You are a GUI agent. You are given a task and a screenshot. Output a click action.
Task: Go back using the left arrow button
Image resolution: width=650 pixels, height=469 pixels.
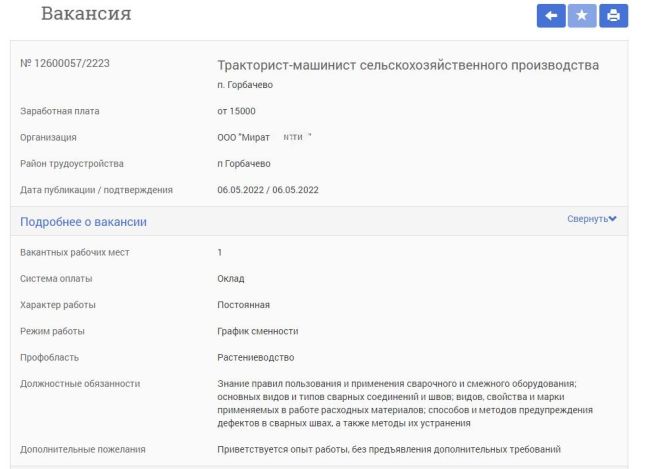551,16
